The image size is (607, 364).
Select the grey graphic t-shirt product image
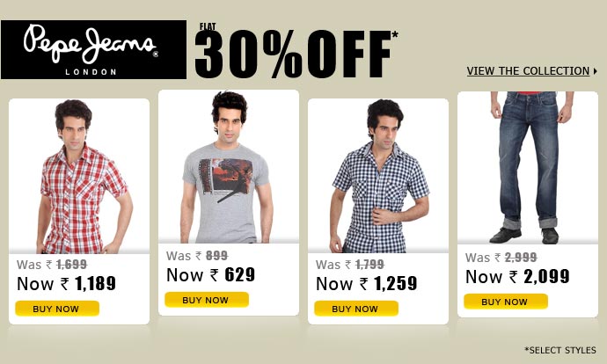click(x=229, y=167)
